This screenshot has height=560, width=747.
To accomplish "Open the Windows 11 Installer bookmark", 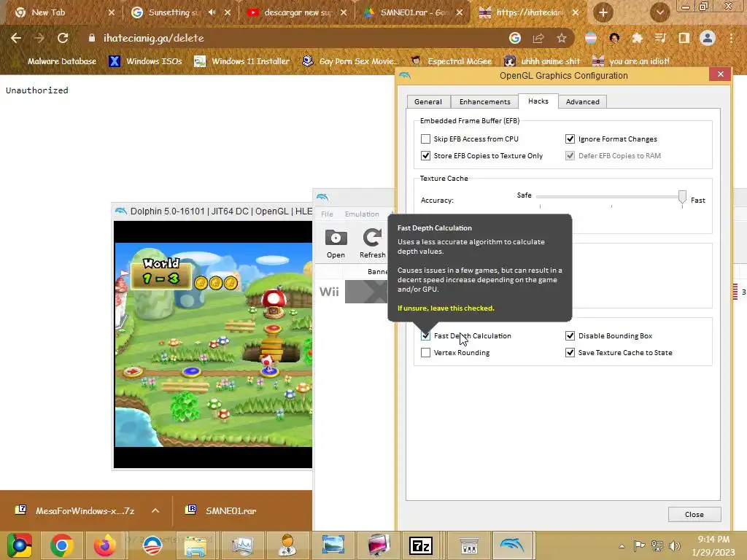I will 242,61.
